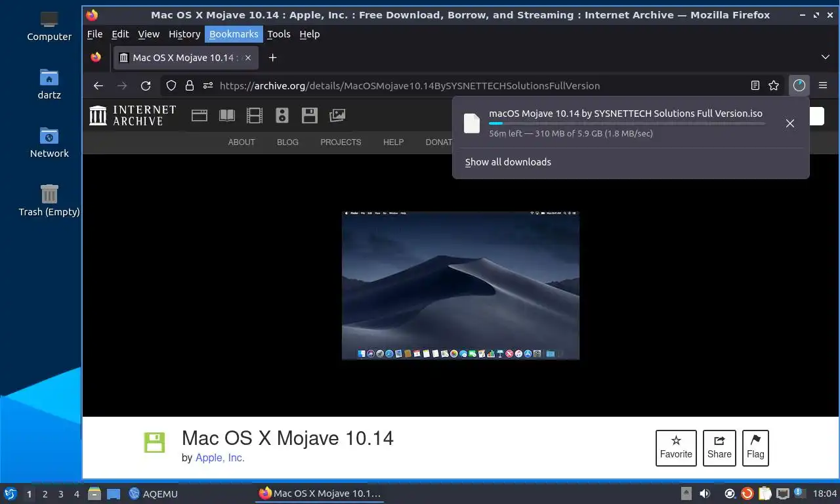This screenshot has width=840, height=504.
Task: Reload the current page
Action: [x=146, y=85]
